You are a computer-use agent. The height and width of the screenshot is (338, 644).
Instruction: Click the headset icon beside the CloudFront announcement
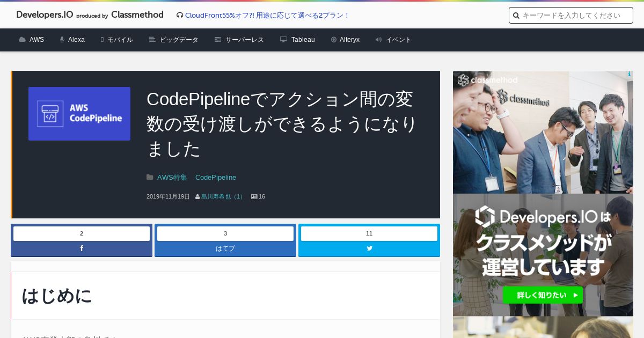pyautogui.click(x=180, y=16)
